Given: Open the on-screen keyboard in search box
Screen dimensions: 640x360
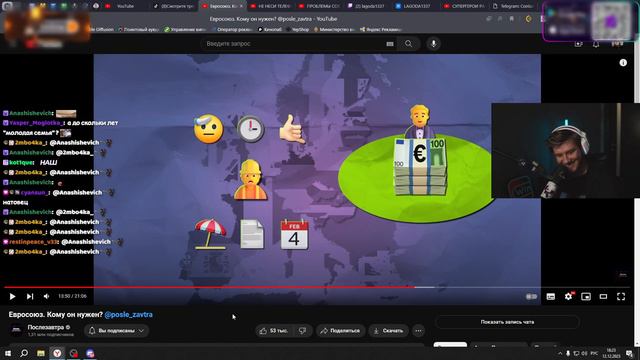Looking at the screenshot, I should pyautogui.click(x=390, y=44).
